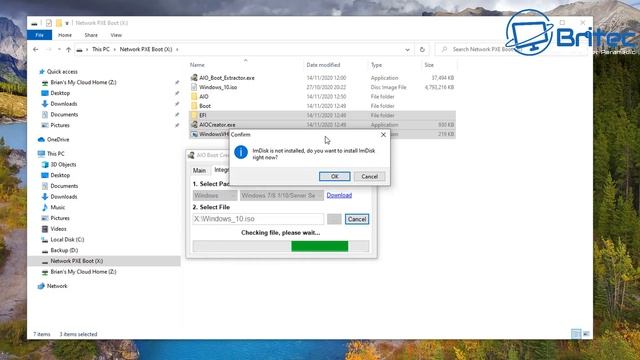Image resolution: width=640 pixels, height=360 pixels.
Task: Click the Back navigation arrow
Action: (36, 49)
